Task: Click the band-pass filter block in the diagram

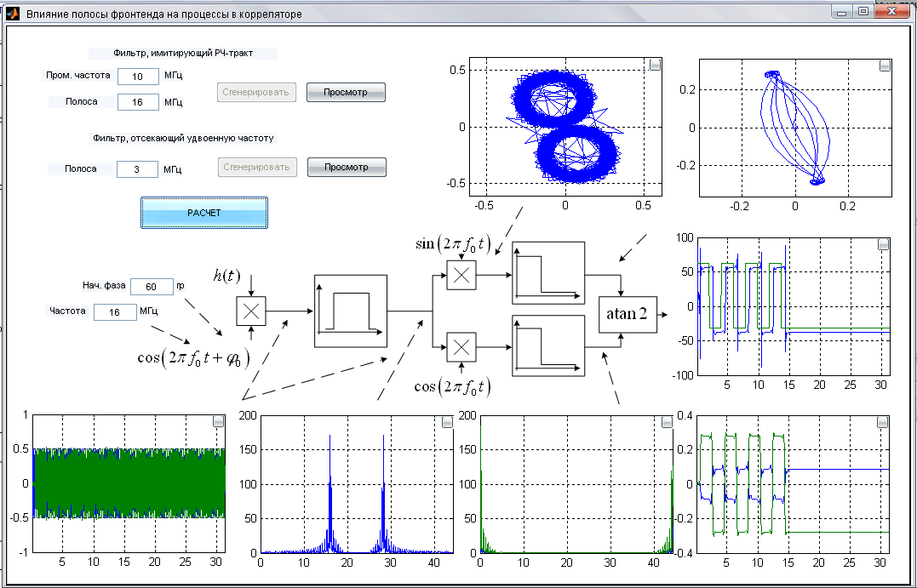Action: pos(350,311)
